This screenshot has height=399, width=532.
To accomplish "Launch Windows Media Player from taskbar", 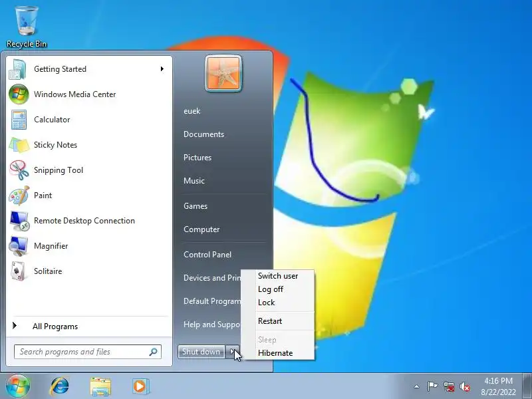I will coord(140,386).
